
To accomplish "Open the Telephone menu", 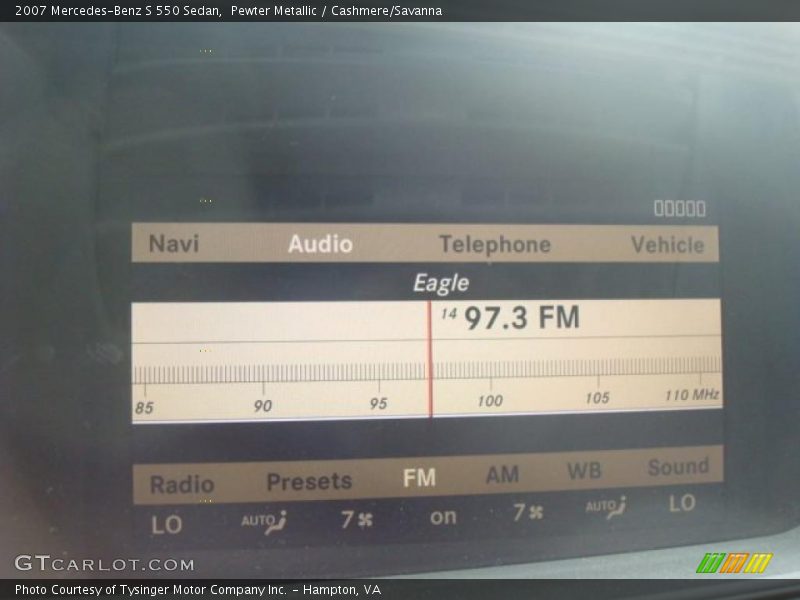I will 495,245.
